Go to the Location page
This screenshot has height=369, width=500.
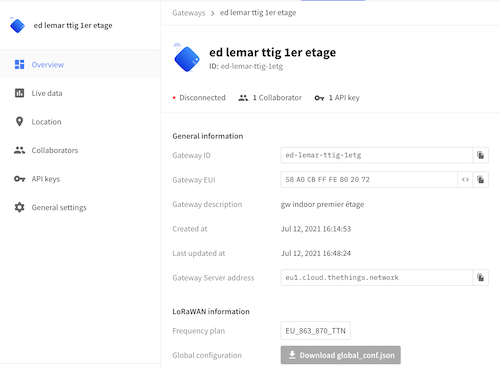pyautogui.click(x=80, y=122)
